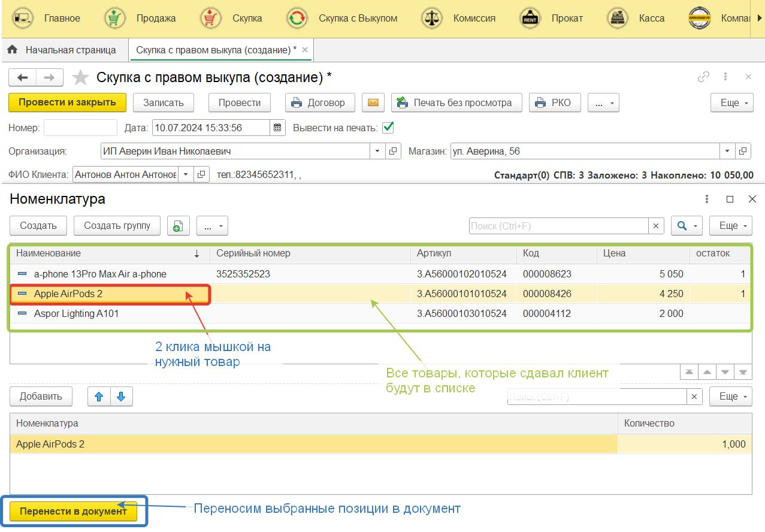The width and height of the screenshot is (765, 532).
Task: Open the ФИО Клиента record with its open icon
Action: click(x=201, y=175)
